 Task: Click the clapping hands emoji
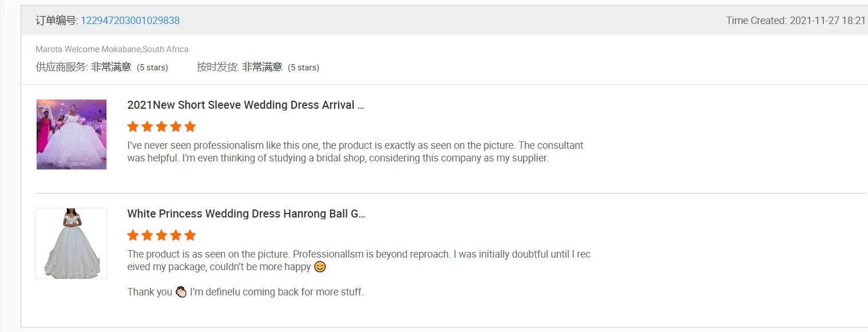[x=181, y=292]
